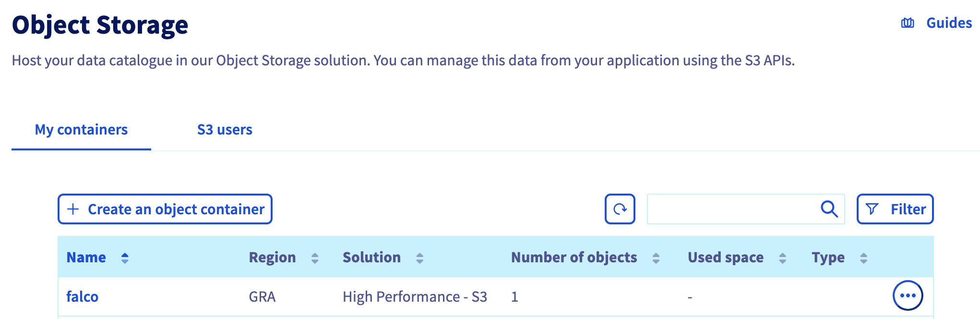Click the Region column sort icon
980x319 pixels.
click(x=314, y=258)
